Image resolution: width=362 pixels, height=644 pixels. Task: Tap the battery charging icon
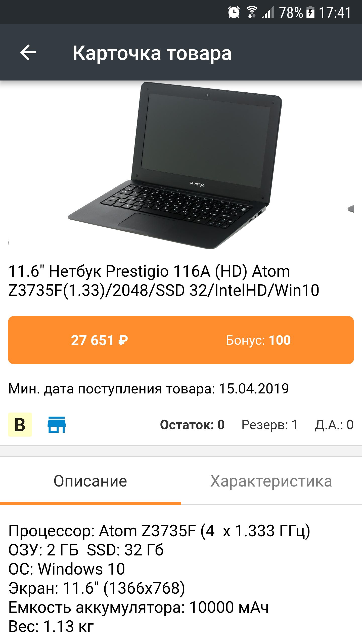tap(311, 13)
